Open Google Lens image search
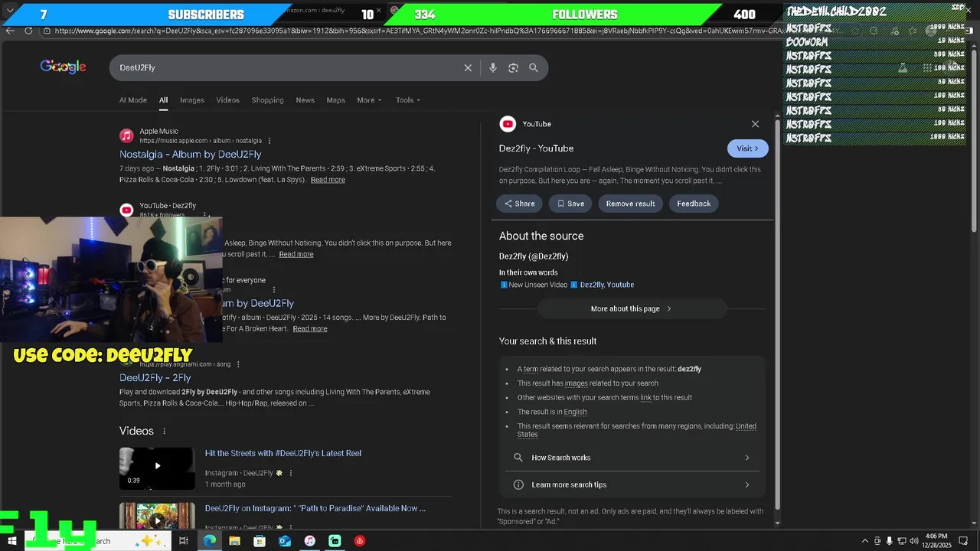The image size is (980, 551). (513, 67)
